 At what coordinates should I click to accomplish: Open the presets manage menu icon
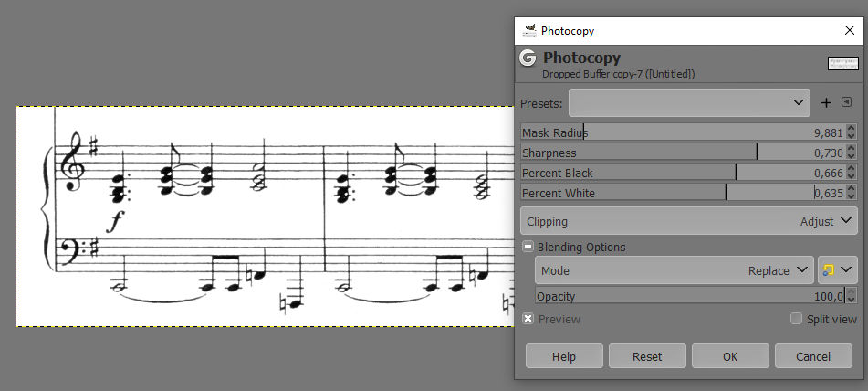[846, 102]
